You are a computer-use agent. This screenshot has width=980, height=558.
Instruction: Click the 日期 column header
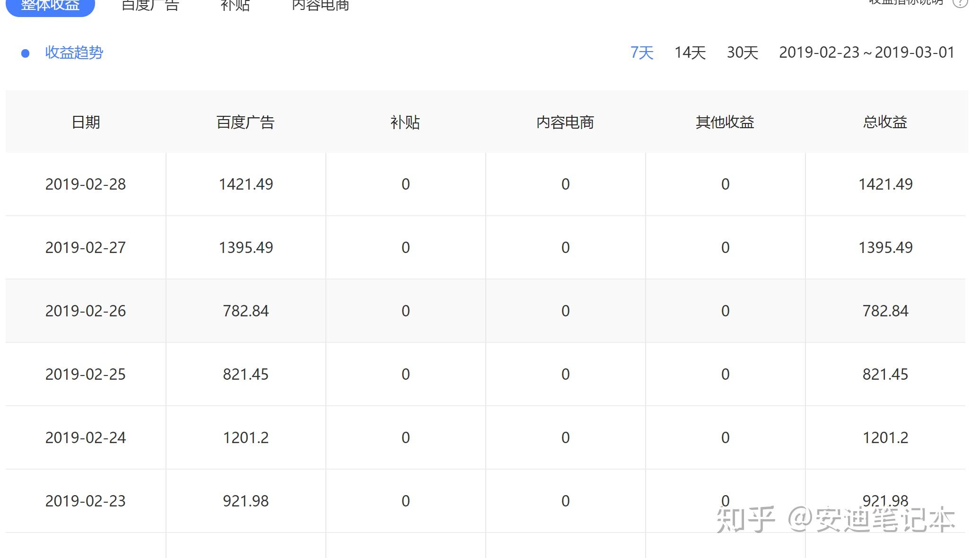coord(86,122)
